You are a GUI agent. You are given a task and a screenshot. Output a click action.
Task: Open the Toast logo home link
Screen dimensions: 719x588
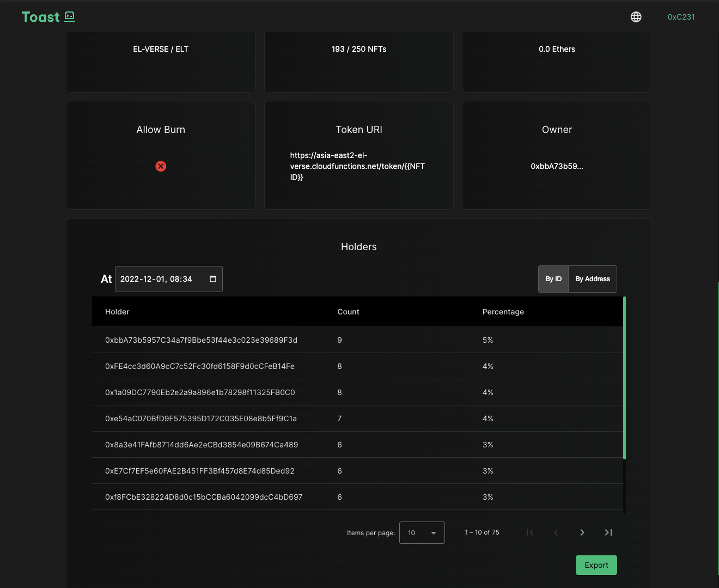pyautogui.click(x=48, y=17)
